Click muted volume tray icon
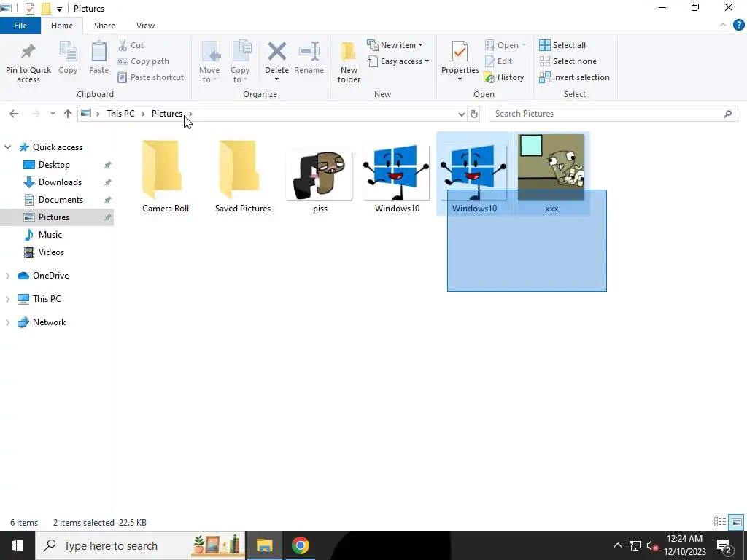Screen dimensions: 747x560 pos(653,545)
